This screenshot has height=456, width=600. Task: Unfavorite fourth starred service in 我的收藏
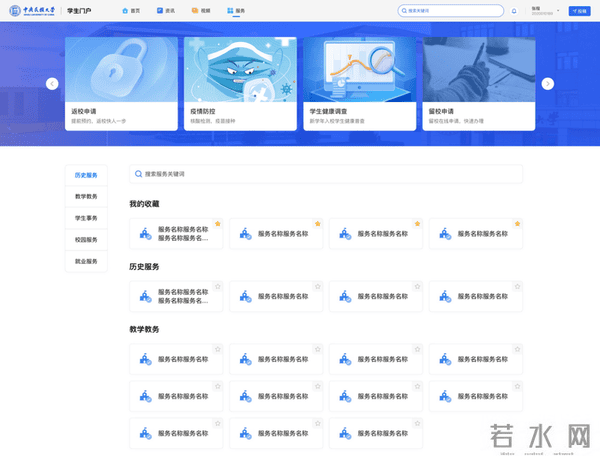[x=517, y=224]
